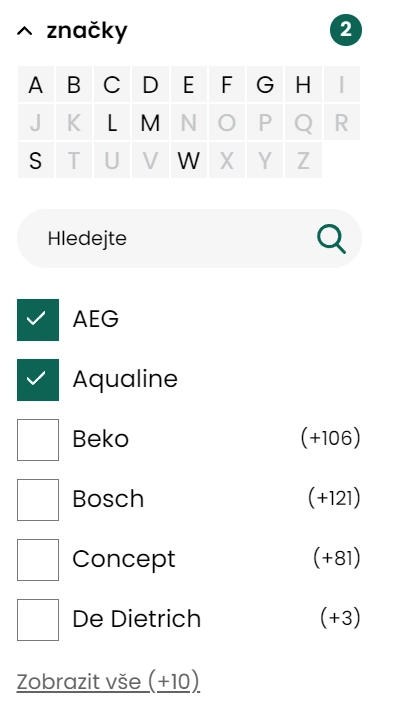Image resolution: width=393 pixels, height=713 pixels.
Task: Uncheck the AEG brand checkbox
Action: [x=38, y=320]
